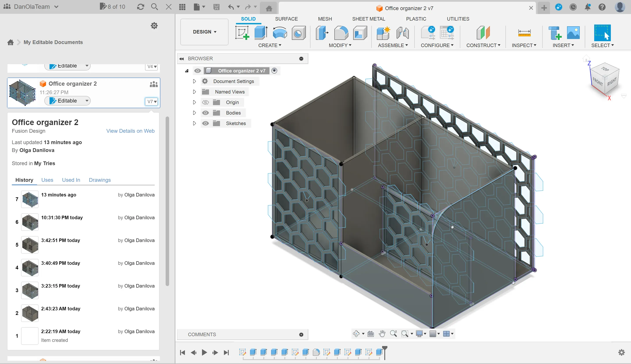Open the DESIGN workspace dropdown
Viewport: 631px width, 364px height.
click(204, 32)
